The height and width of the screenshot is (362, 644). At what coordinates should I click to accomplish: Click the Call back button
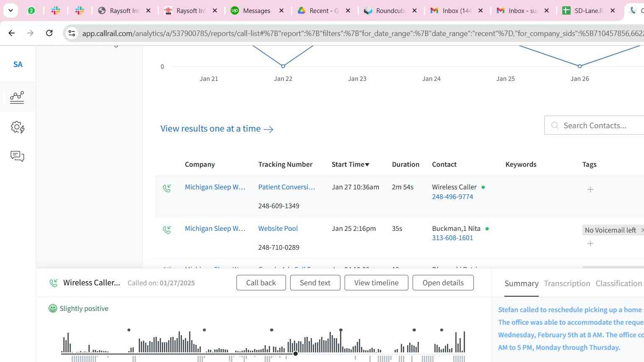coord(261,283)
